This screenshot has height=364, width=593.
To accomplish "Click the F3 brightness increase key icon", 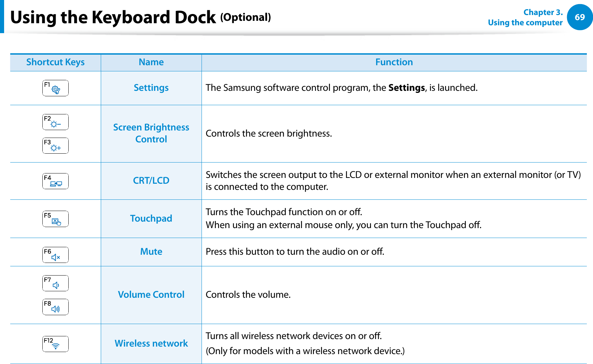I will coord(55,146).
